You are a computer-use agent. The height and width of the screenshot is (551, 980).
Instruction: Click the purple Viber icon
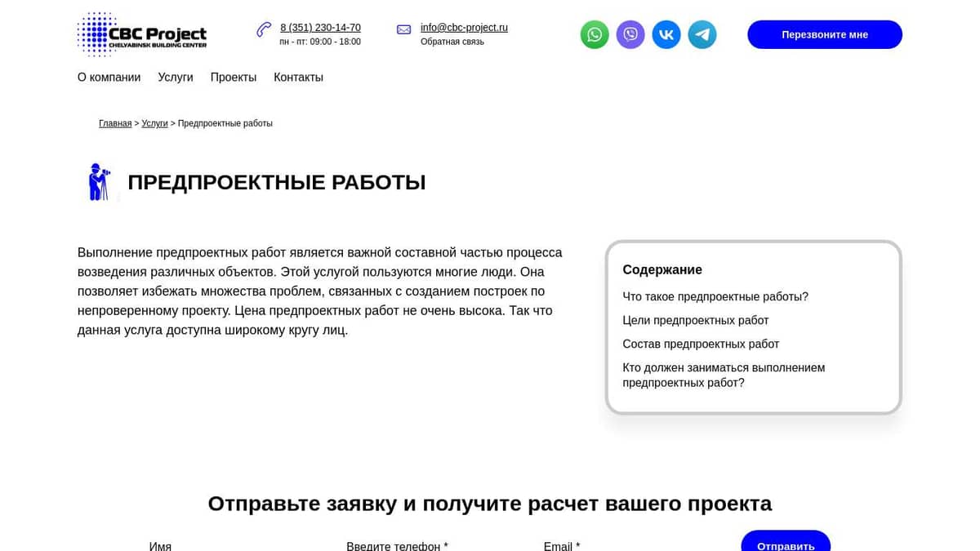coord(630,34)
